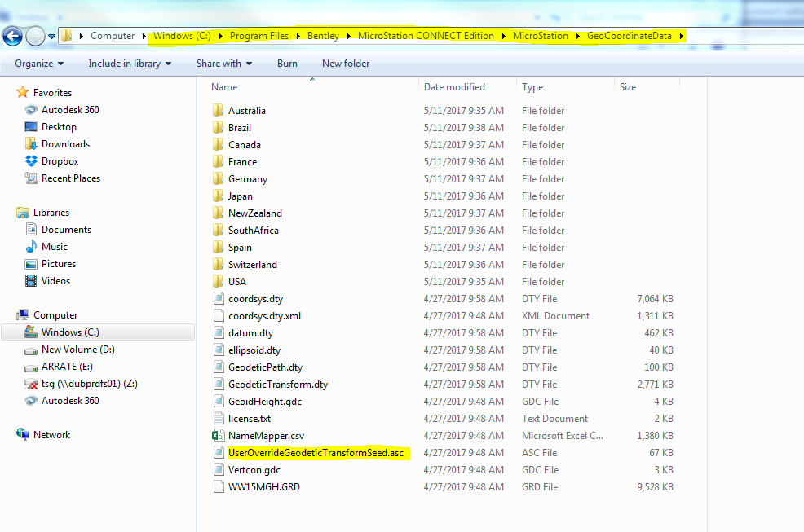Select the coordsys.dty.xml file

click(x=257, y=316)
